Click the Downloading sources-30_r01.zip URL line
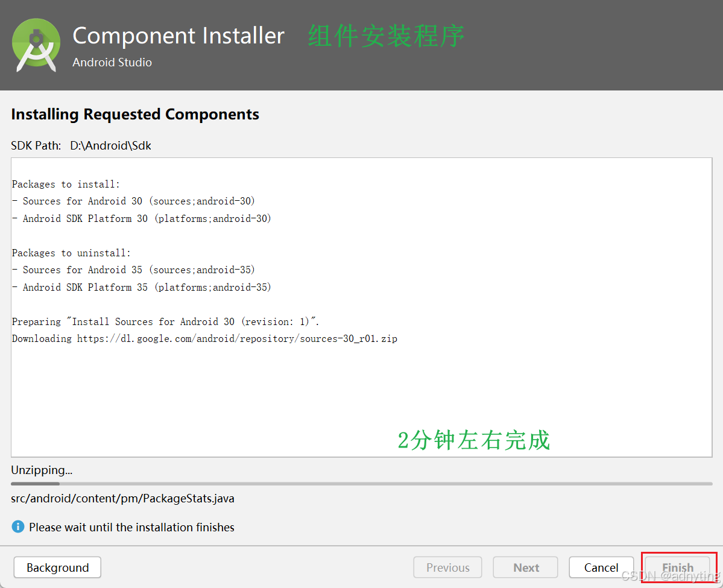Image resolution: width=723 pixels, height=588 pixels. pos(205,338)
